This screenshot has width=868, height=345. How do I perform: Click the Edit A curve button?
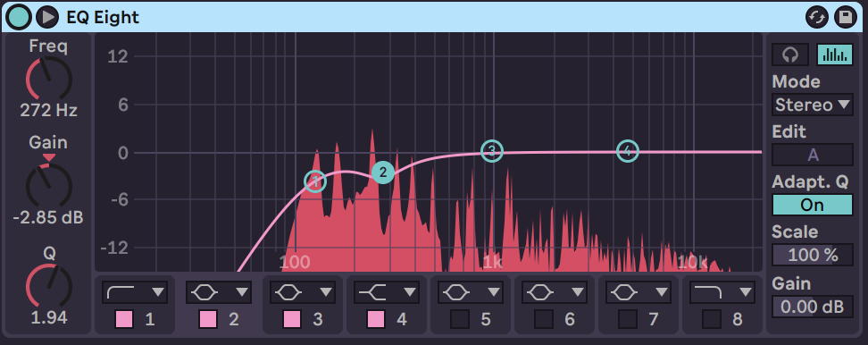click(812, 155)
